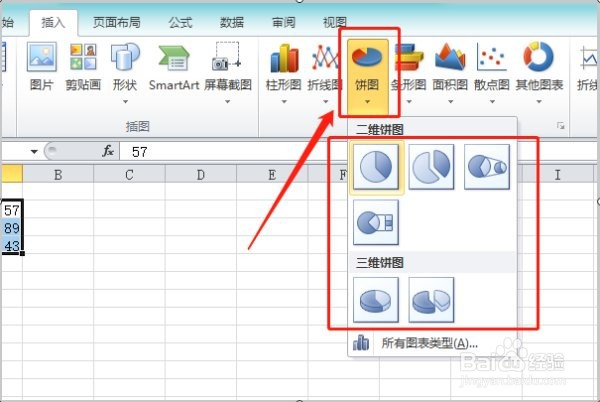600x402 pixels.
Task: Open the Charts group dialog launcher
Action: [x=561, y=125]
